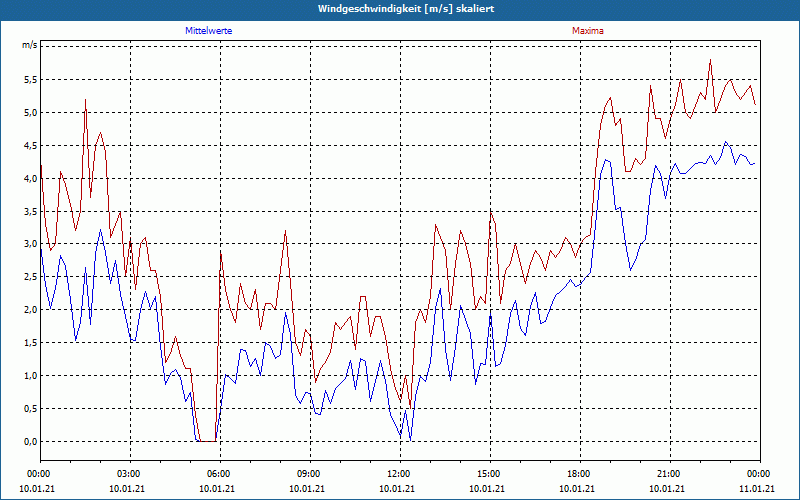Click the 4,0 y-axis value

pyautogui.click(x=31, y=179)
